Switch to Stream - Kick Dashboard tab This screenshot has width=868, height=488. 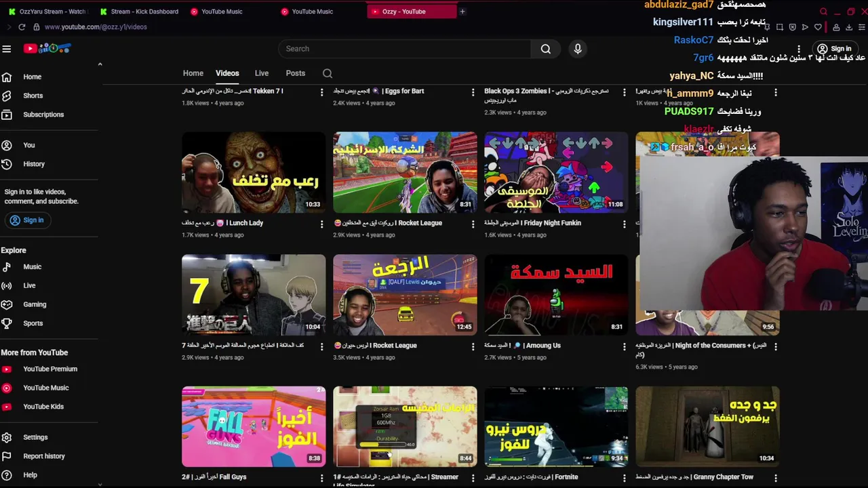(138, 12)
